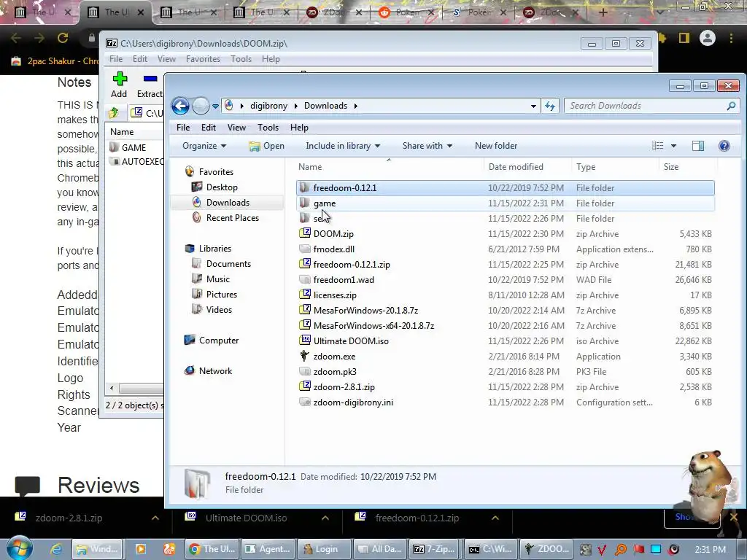Open Pictures library in sidebar
Viewport: 747px width, 560px height.
click(x=222, y=295)
